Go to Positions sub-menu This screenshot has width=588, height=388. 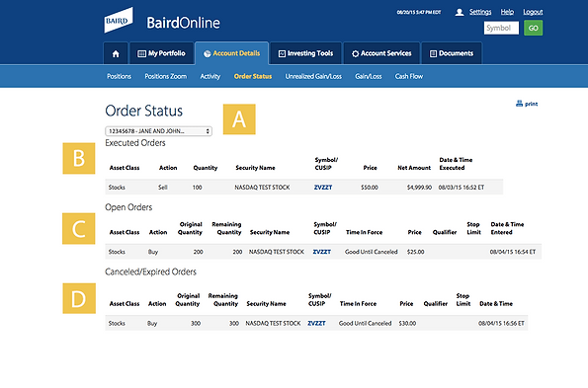119,76
